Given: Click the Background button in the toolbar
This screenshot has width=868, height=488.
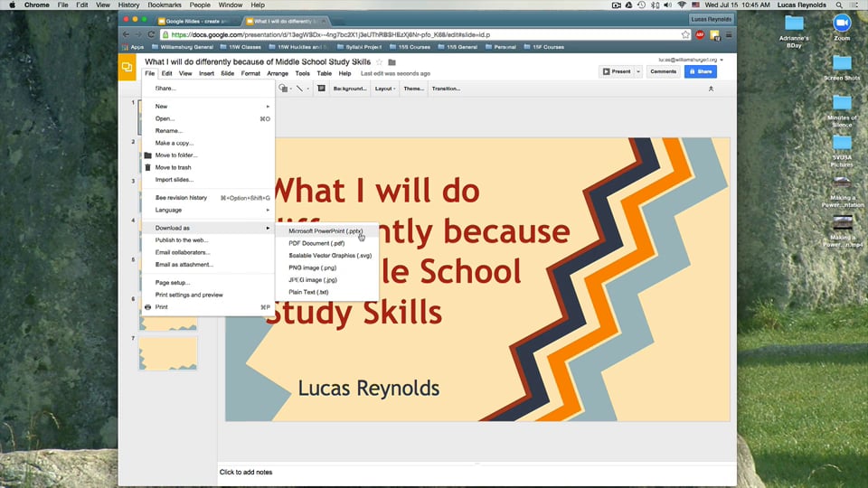Looking at the screenshot, I should click(350, 89).
